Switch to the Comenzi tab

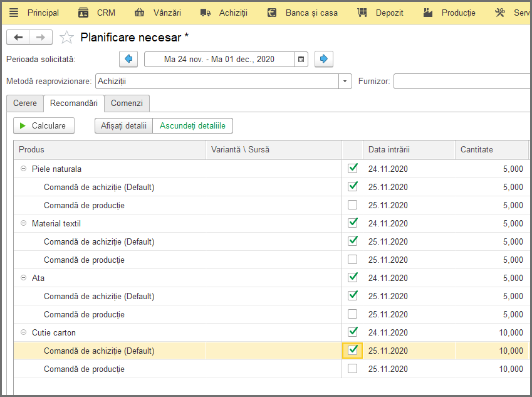tap(127, 103)
